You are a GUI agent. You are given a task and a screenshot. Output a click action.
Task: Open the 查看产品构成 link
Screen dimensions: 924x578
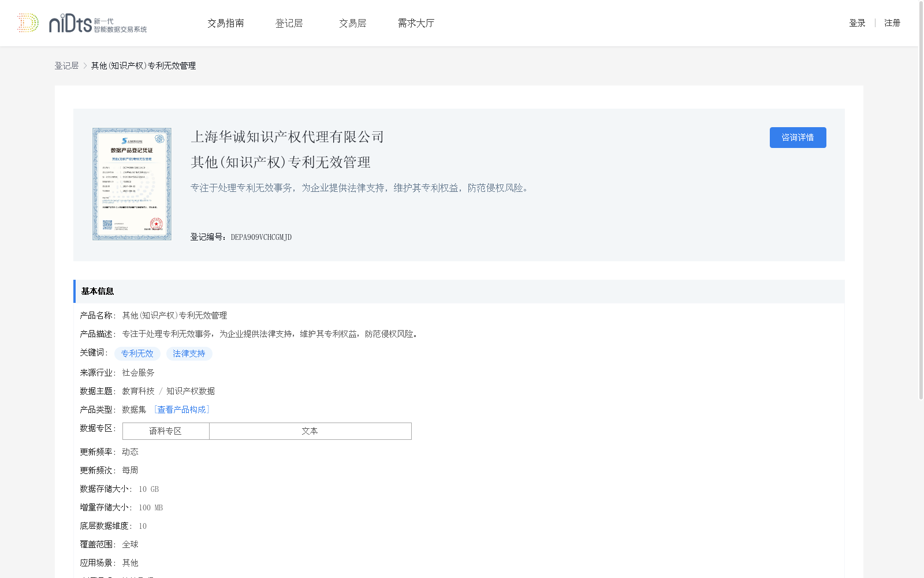182,410
